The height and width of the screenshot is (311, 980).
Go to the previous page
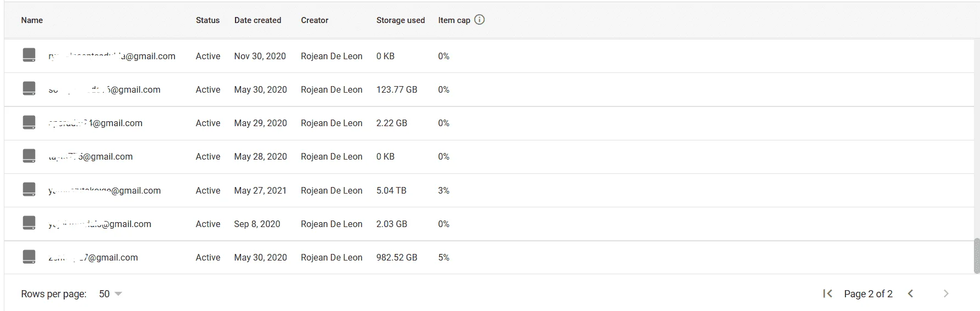tap(910, 293)
